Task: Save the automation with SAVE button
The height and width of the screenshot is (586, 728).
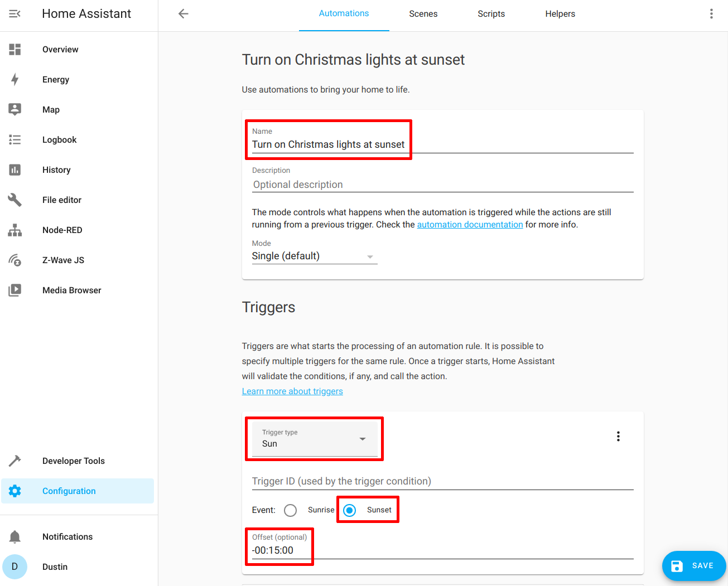Action: [x=694, y=566]
